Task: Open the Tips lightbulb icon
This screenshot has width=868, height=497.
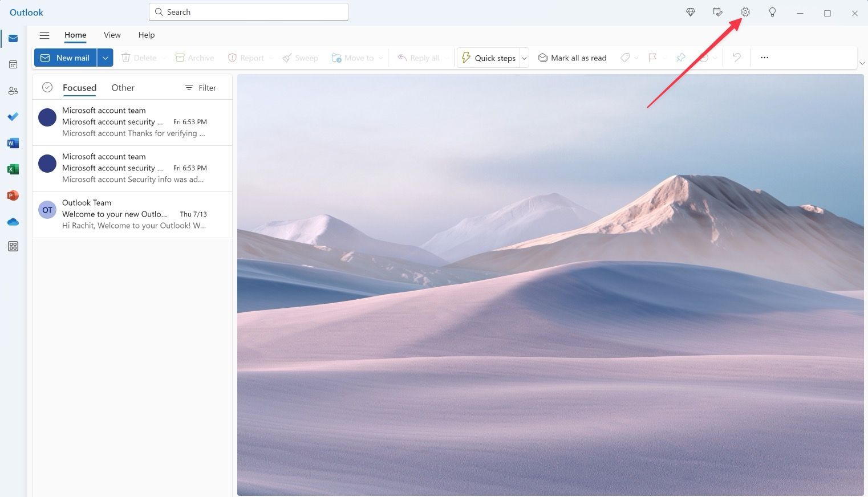Action: click(x=772, y=12)
